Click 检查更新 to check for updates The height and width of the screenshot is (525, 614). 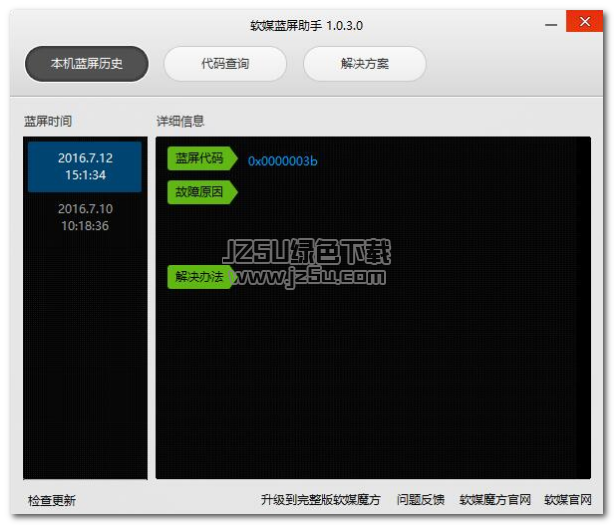click(x=52, y=500)
